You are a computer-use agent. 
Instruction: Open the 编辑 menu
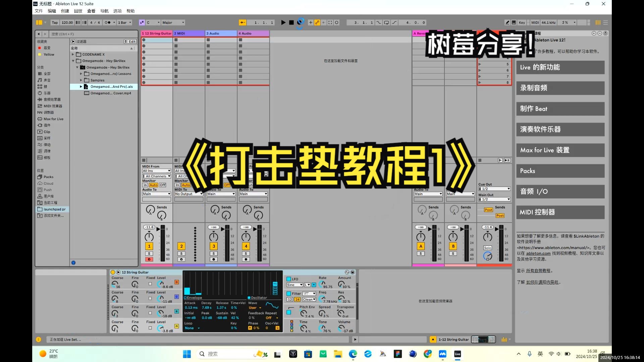coord(52,11)
